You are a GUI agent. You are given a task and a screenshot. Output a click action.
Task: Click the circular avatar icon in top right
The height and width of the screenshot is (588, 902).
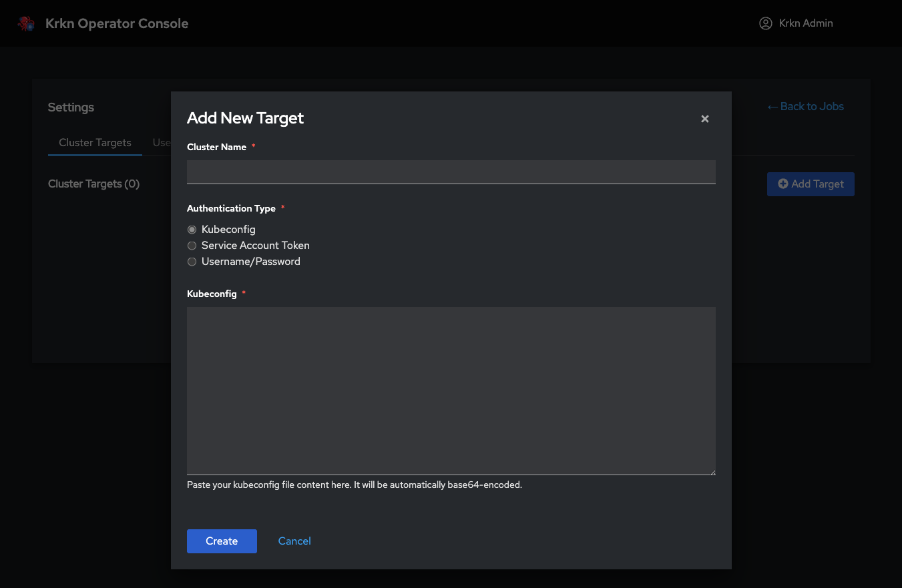click(765, 23)
